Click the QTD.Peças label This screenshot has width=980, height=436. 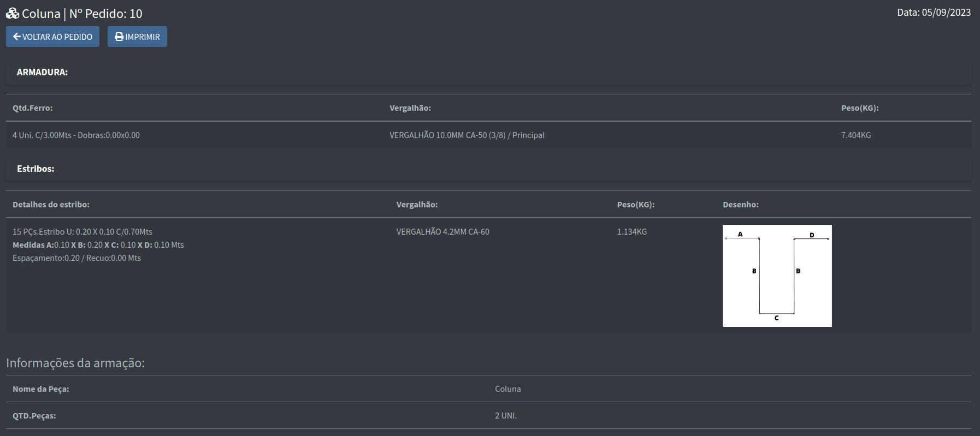[34, 416]
